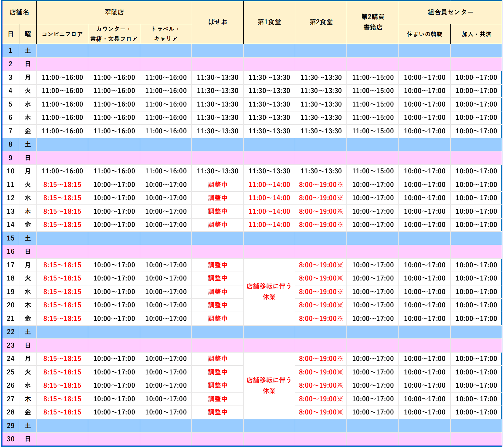
Task: Select the 曜 weekday column header
Action: tap(28, 34)
